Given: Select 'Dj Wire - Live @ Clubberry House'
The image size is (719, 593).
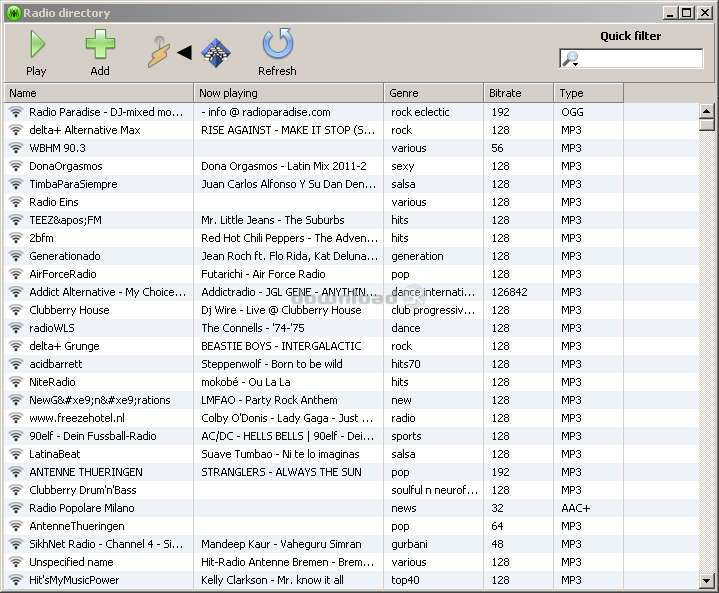Looking at the screenshot, I should [x=281, y=310].
